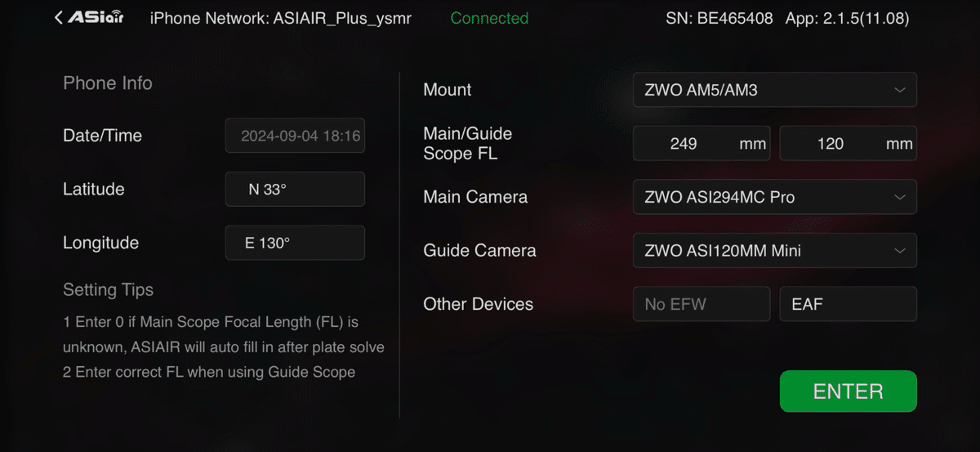This screenshot has width=980, height=452.
Task: Open ZWO ASI120MM Mini guide camera selector
Action: [775, 251]
